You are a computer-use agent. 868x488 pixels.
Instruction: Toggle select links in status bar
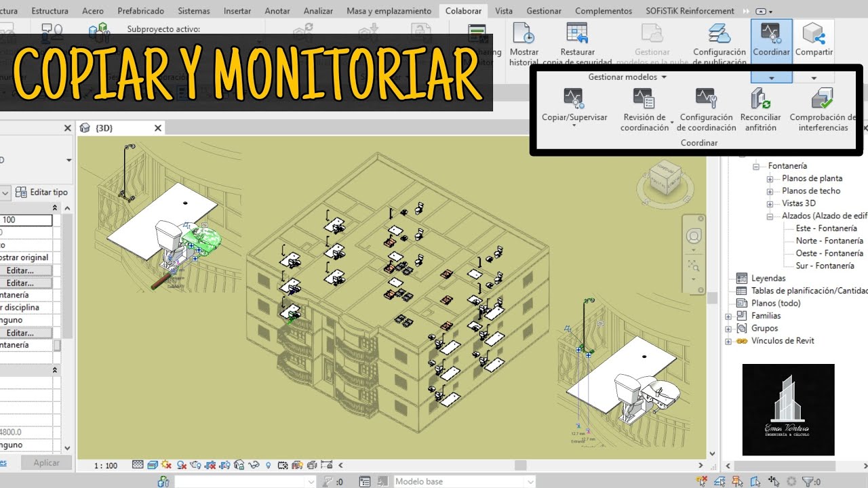coord(702,481)
